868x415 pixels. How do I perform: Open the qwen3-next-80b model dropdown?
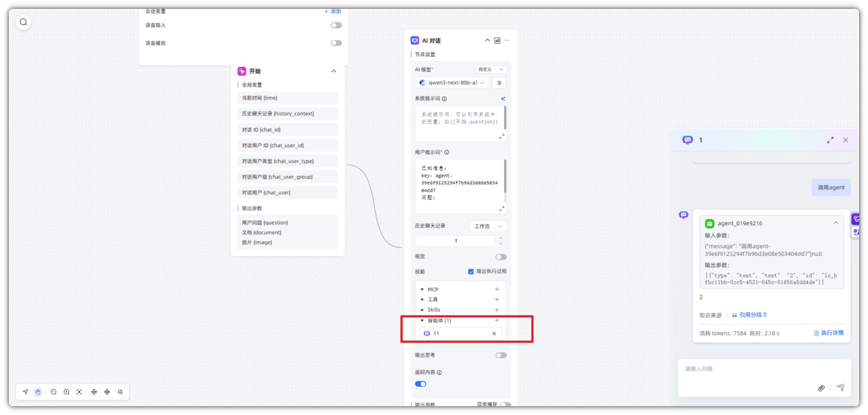pos(452,83)
